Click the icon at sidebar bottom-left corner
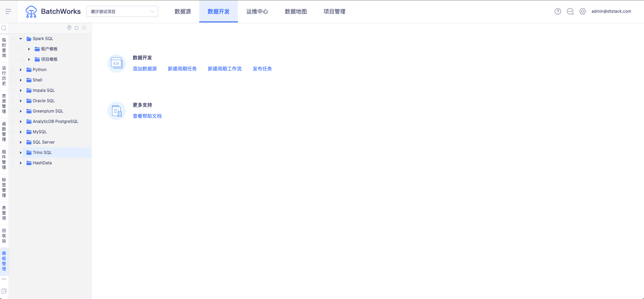 tap(4, 291)
